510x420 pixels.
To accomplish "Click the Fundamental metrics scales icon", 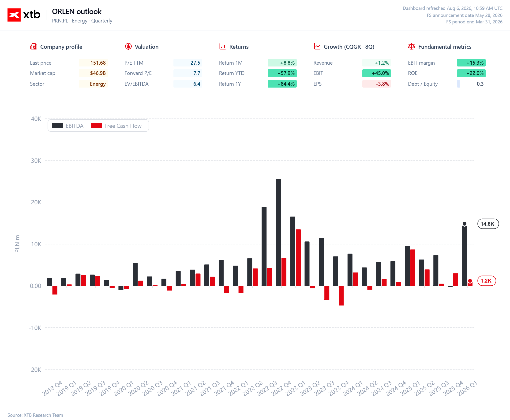I will [411, 46].
